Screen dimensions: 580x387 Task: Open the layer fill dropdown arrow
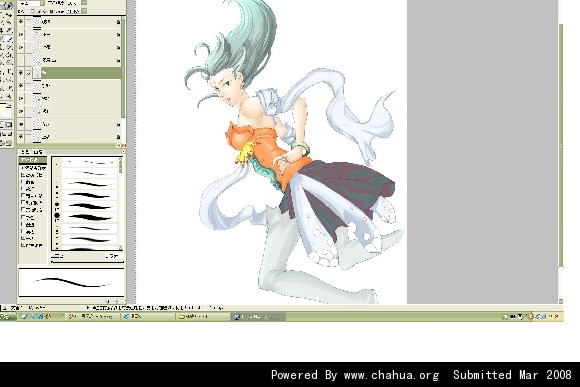tap(84, 11)
